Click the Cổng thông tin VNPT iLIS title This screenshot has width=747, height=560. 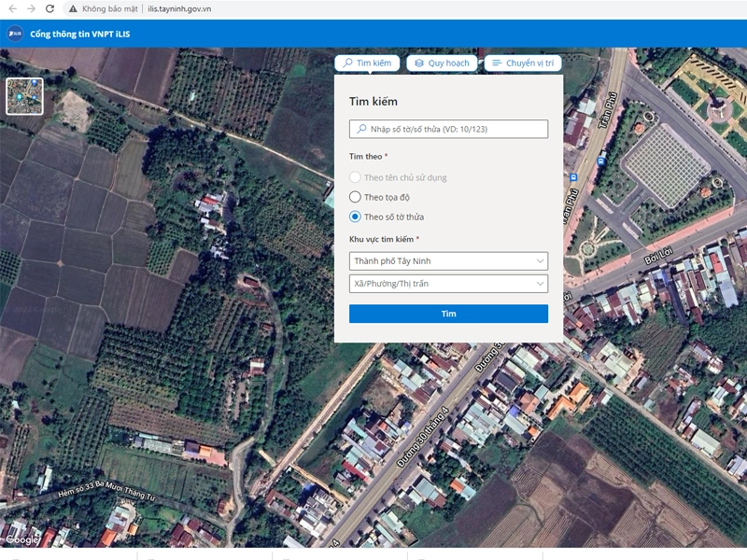tap(80, 34)
